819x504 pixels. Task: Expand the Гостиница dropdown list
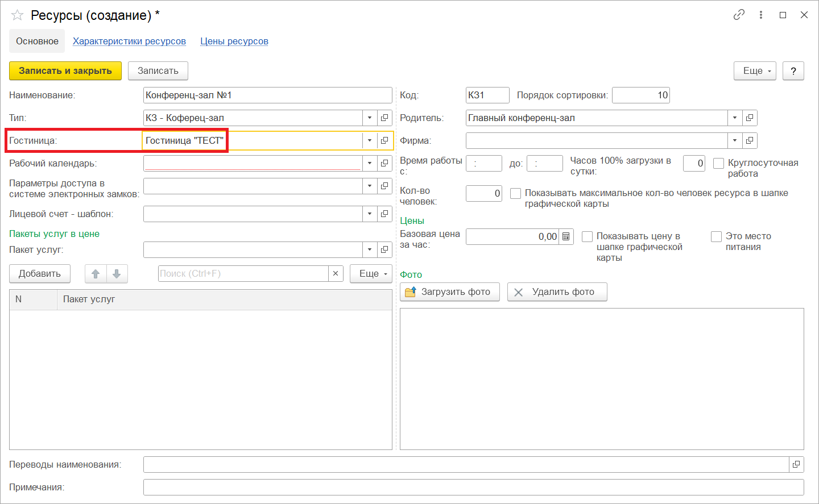[x=370, y=140]
